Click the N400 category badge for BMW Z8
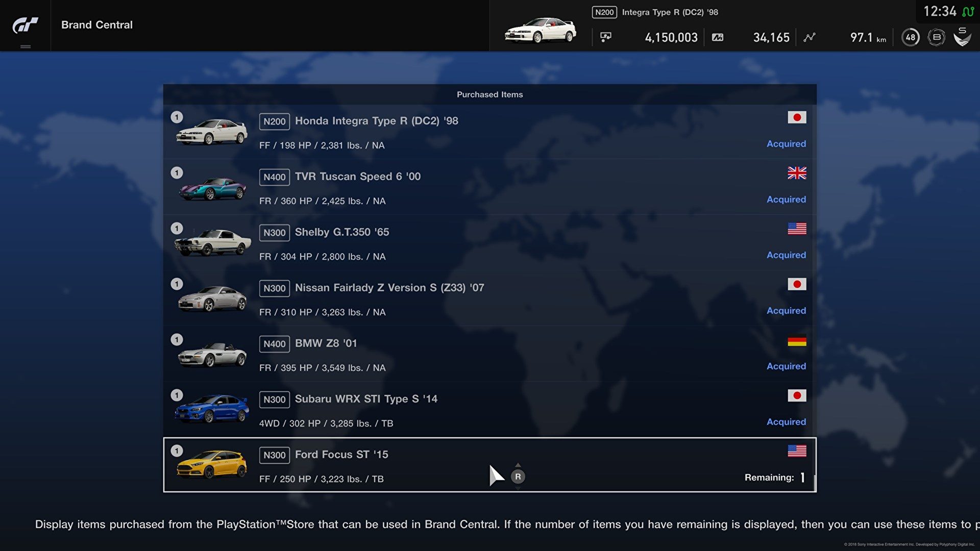The image size is (980, 551). (x=275, y=344)
